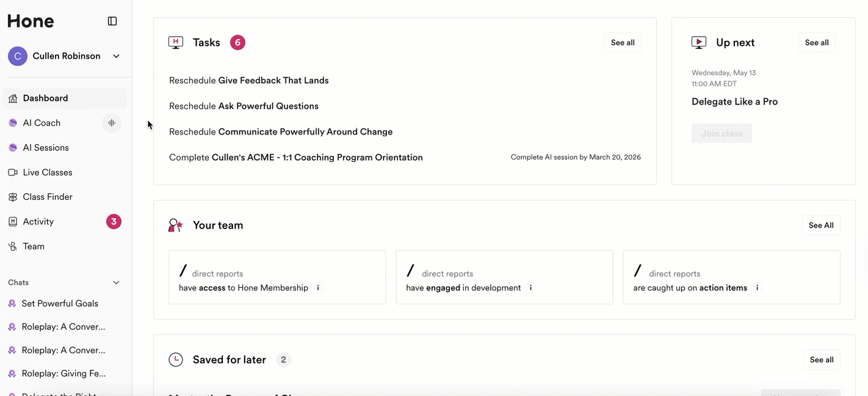Open the Set Powerful Goals chat

[x=60, y=304]
